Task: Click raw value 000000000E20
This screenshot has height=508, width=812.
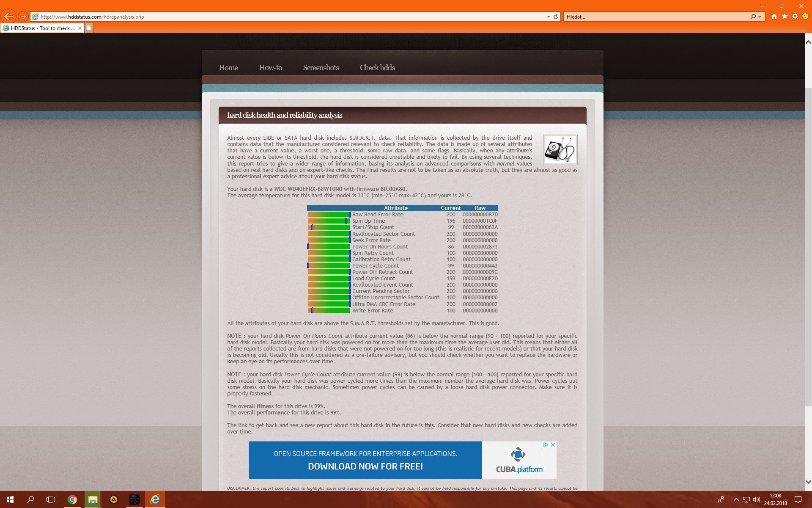Action: 480,279
